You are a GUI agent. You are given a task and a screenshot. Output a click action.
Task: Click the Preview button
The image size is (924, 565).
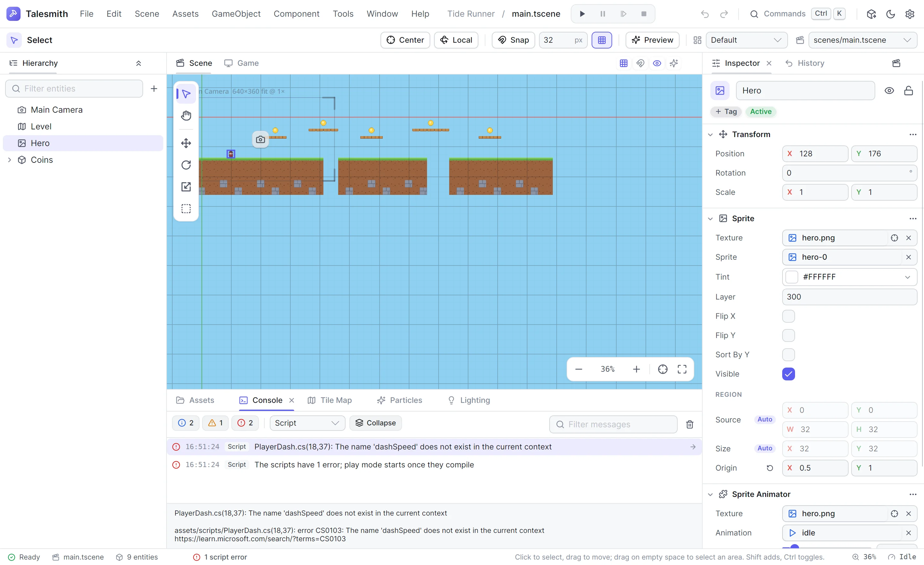[x=652, y=40]
